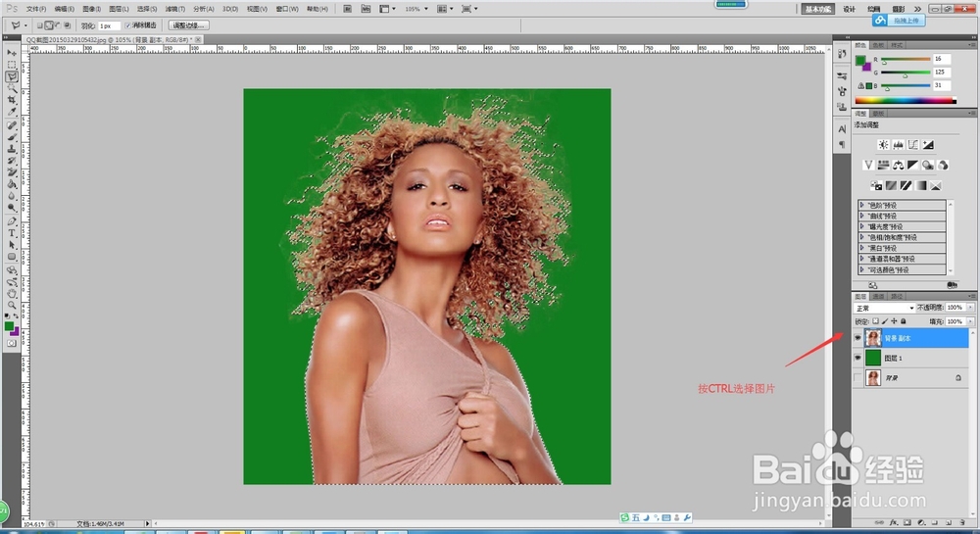Select the Move tool
Image resolution: width=980 pixels, height=534 pixels.
(x=11, y=53)
